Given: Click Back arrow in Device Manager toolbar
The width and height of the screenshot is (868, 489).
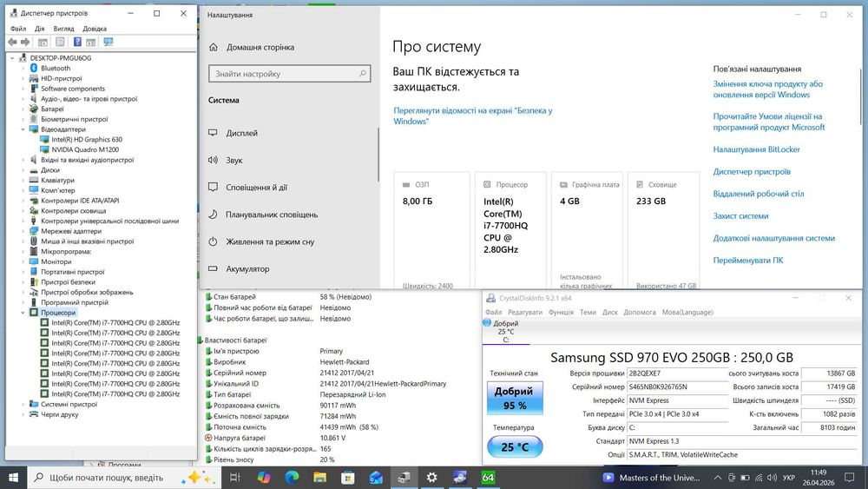Looking at the screenshot, I should [12, 42].
